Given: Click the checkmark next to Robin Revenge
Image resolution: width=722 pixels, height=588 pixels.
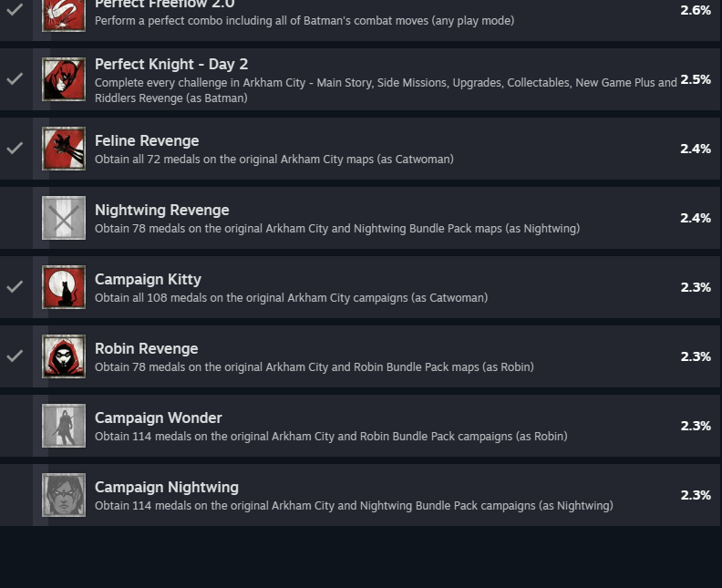Looking at the screenshot, I should (x=15, y=356).
